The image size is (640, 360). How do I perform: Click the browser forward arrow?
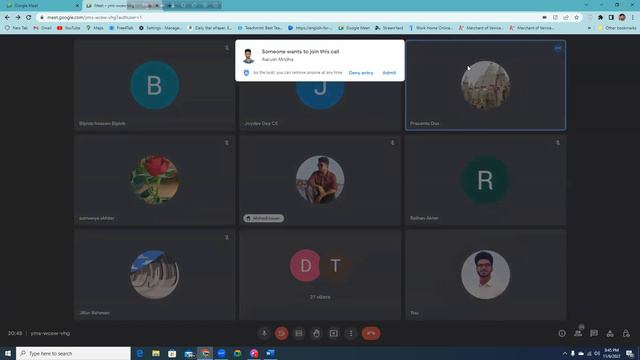click(18, 17)
